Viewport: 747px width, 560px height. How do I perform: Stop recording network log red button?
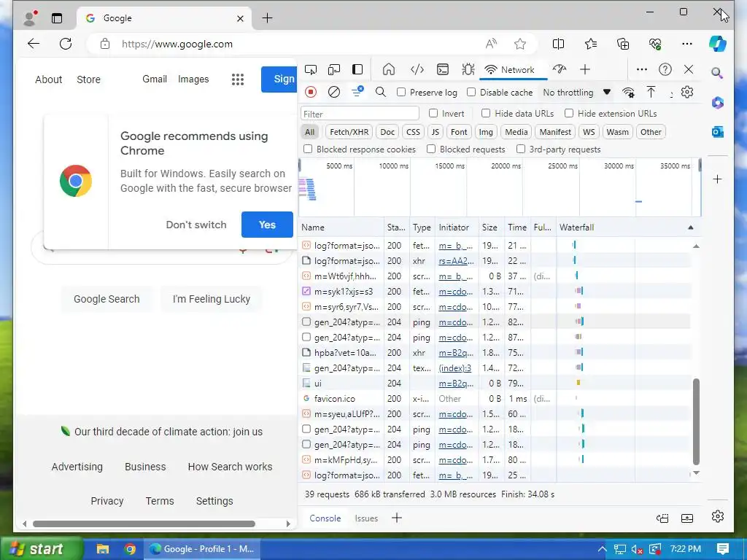pos(311,92)
